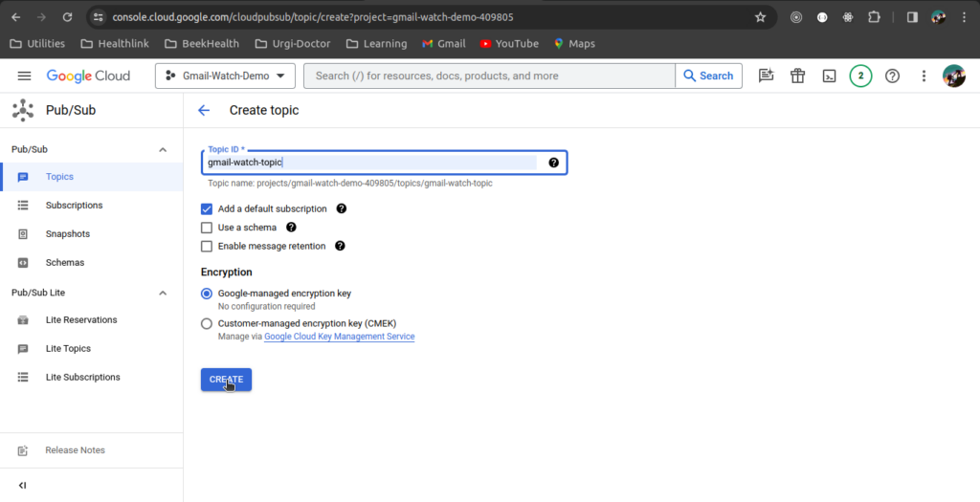Viewport: 980px width, 502px height.
Task: Collapse the Pub/Sub Lite sidebar section
Action: tap(163, 293)
